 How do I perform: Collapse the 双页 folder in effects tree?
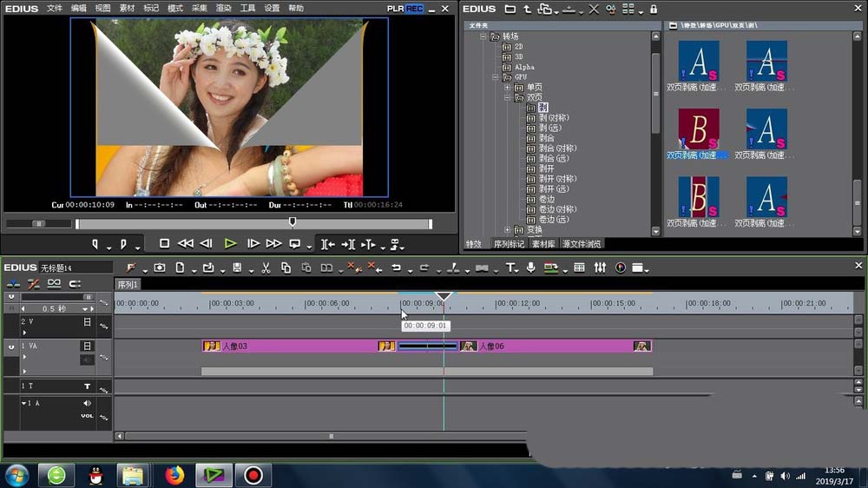pos(507,98)
